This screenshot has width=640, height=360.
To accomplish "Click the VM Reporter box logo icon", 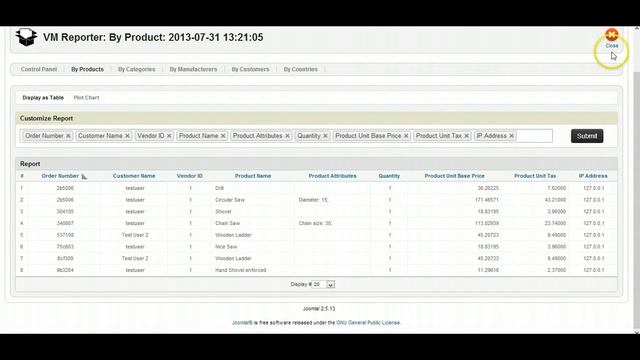I will pyautogui.click(x=26, y=37).
